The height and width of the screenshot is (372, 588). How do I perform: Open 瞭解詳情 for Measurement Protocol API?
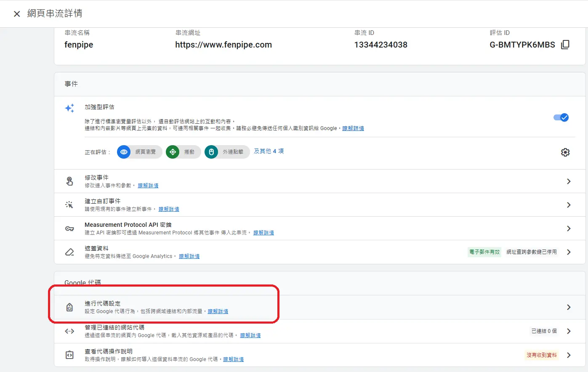(x=263, y=232)
